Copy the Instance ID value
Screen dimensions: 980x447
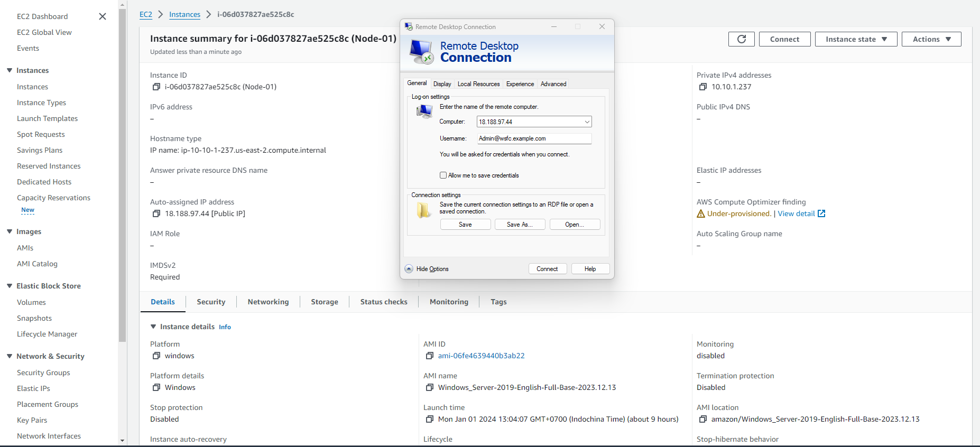[156, 87]
